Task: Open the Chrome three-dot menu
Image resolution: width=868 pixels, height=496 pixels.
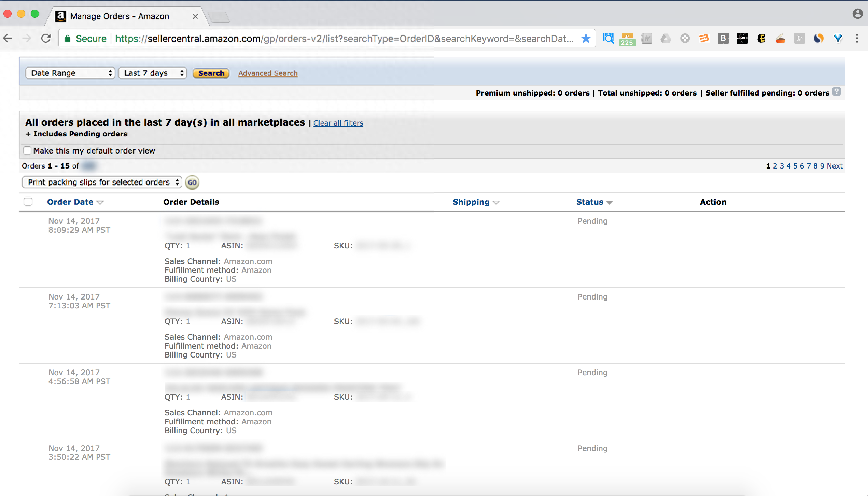Action: point(857,39)
